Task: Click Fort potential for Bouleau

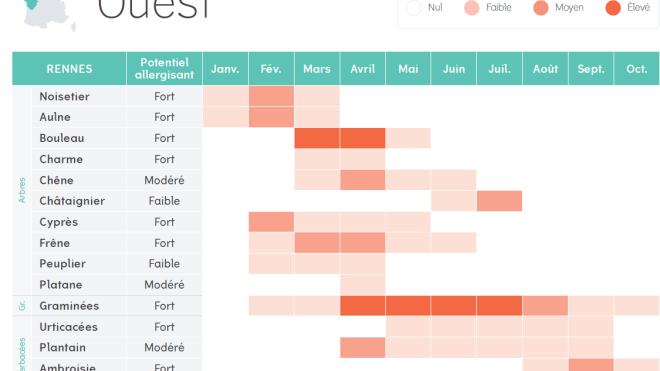Action: [x=164, y=138]
